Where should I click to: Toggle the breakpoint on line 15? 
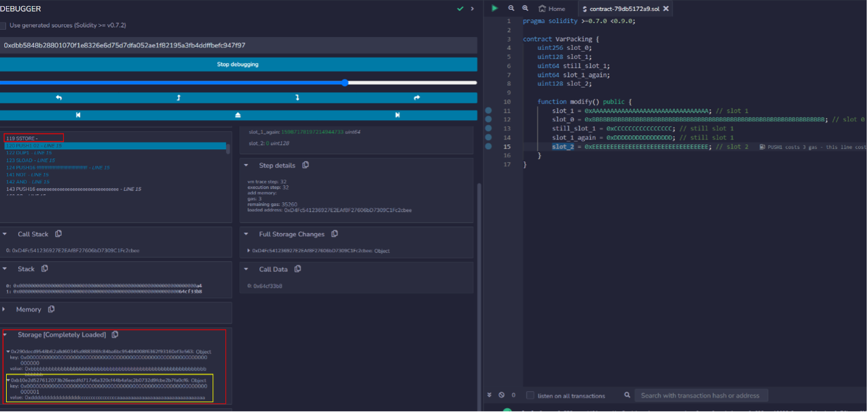pos(488,147)
